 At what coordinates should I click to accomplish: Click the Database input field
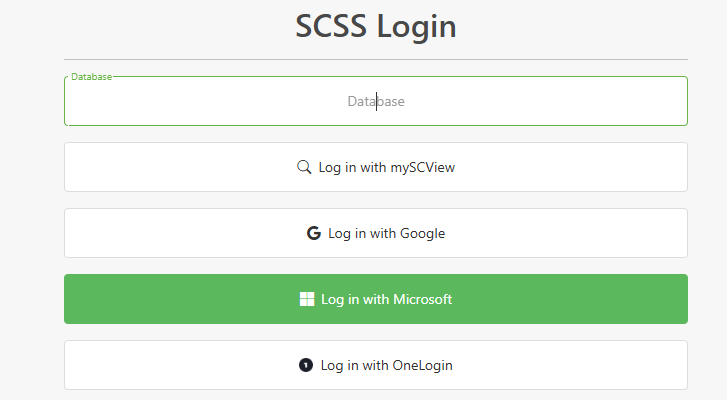(376, 101)
